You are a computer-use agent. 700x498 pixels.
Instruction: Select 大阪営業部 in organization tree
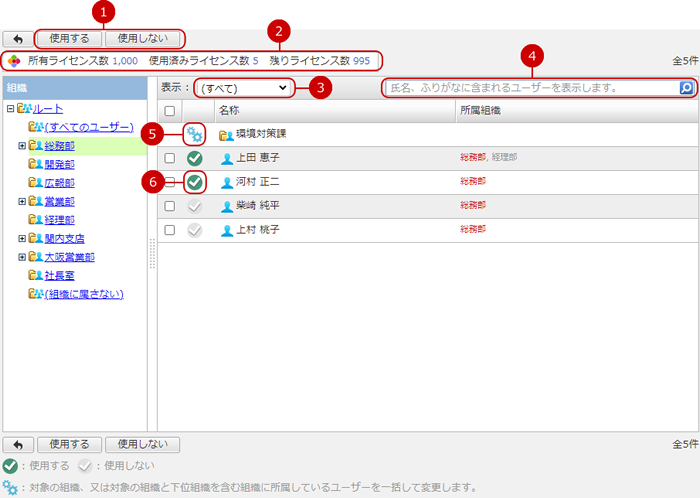(69, 257)
